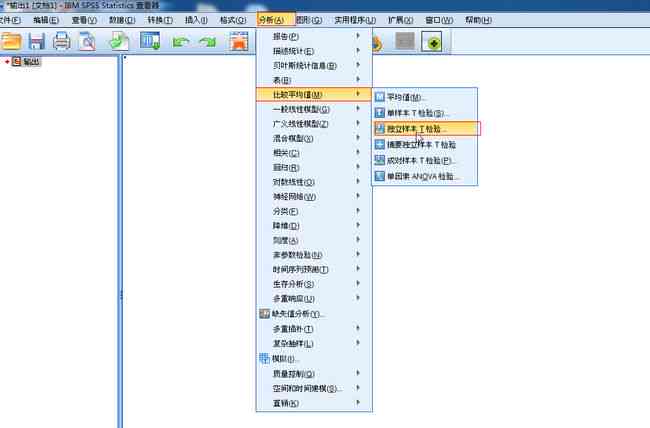
Task: Choose 摘要独立样本 T 检验
Action: pyautogui.click(x=425, y=144)
